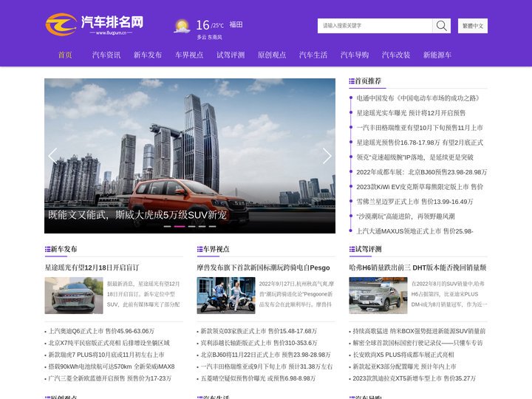This screenshot has height=399, width=532.
Task: Click the 福田 city weather label
Action: (236, 24)
